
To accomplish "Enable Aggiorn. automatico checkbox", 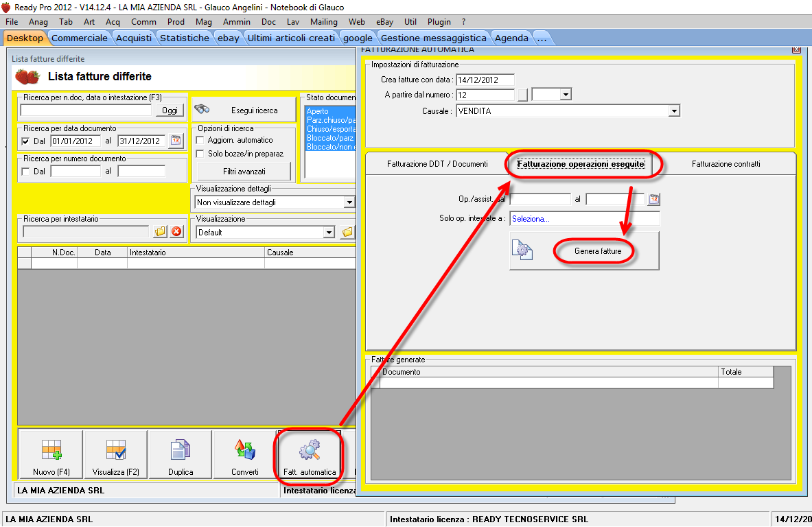I will pyautogui.click(x=200, y=140).
